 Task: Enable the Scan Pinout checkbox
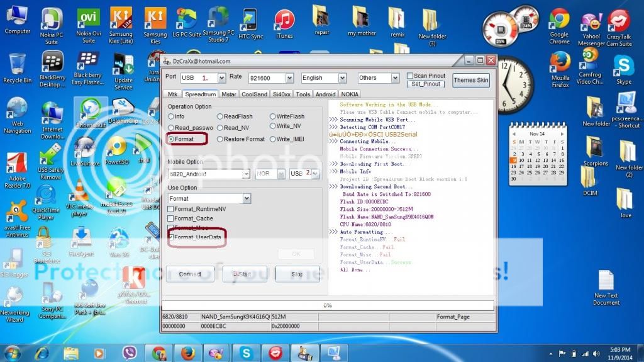coord(409,76)
